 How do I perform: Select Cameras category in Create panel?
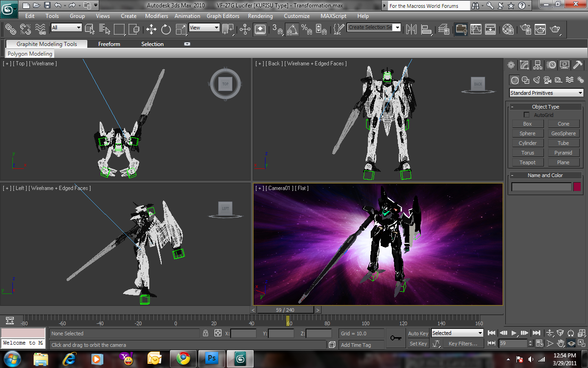coord(547,80)
